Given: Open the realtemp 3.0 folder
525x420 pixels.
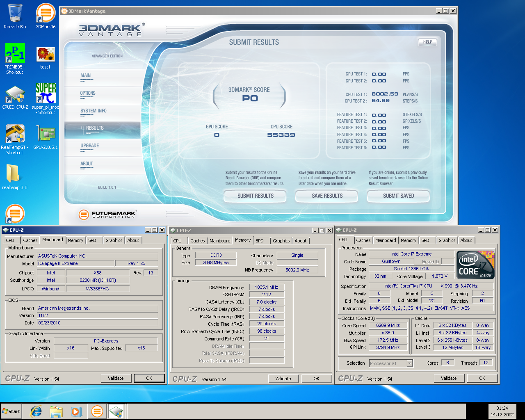Looking at the screenshot, I should point(15,177).
